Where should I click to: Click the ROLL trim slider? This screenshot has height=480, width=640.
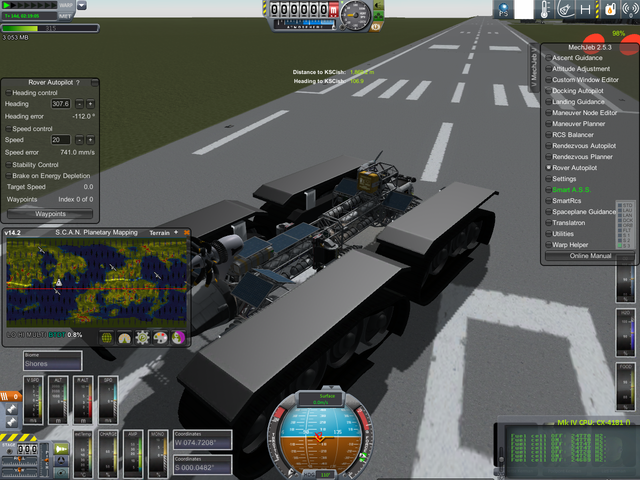[x=20, y=460]
